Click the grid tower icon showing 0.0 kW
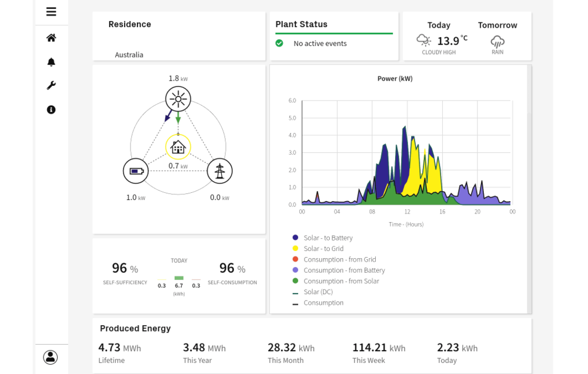Screen dimensions: 588x374 [x=219, y=171]
